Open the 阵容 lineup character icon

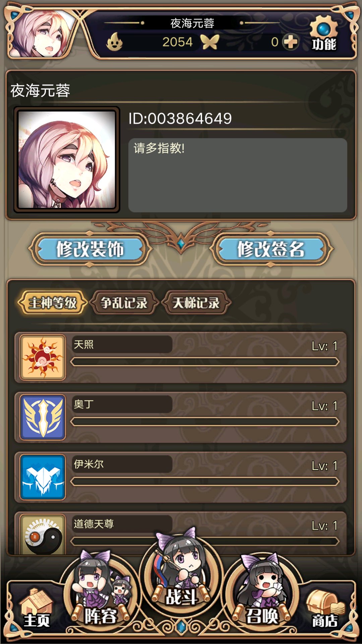click(x=101, y=589)
